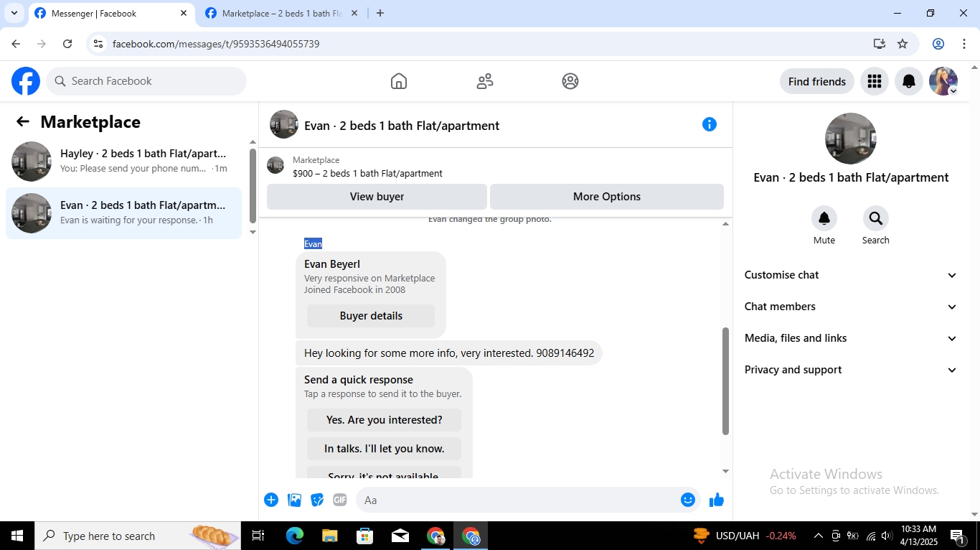This screenshot has width=980, height=550.
Task: Open Windows Start menu
Action: coord(17,536)
